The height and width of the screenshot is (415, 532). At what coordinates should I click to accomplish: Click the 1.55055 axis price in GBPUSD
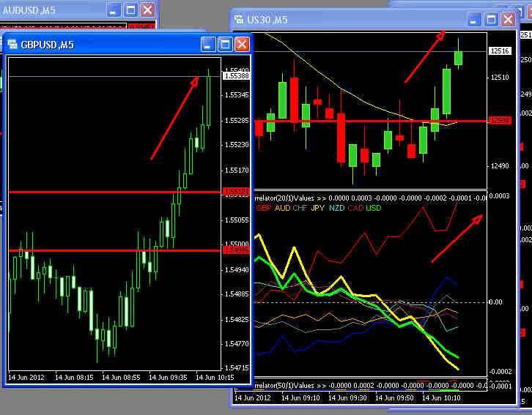click(x=237, y=220)
